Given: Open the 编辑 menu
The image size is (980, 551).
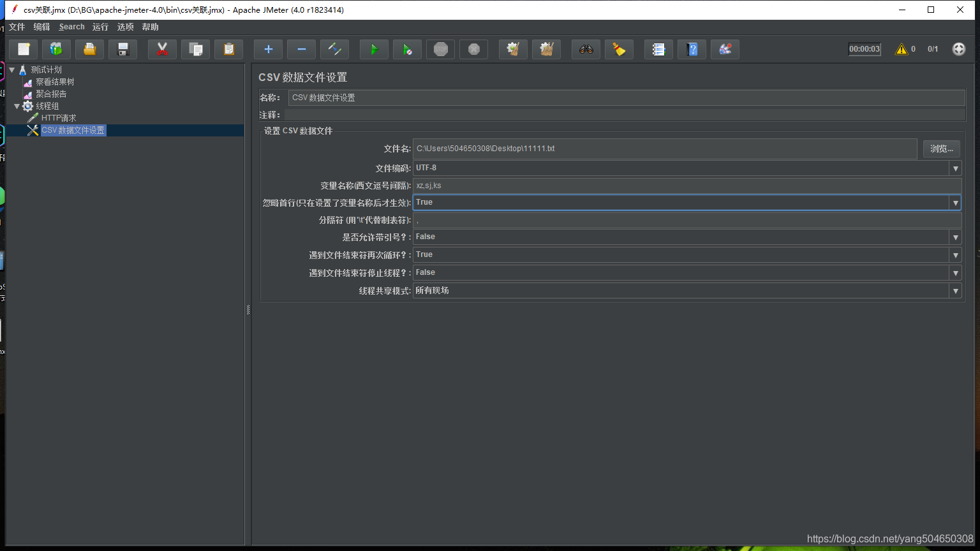Looking at the screenshot, I should click(41, 27).
